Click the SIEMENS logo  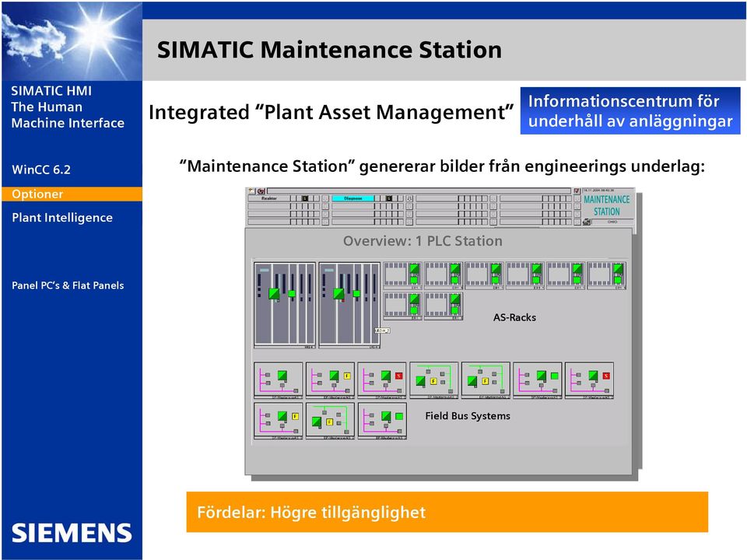72,533
